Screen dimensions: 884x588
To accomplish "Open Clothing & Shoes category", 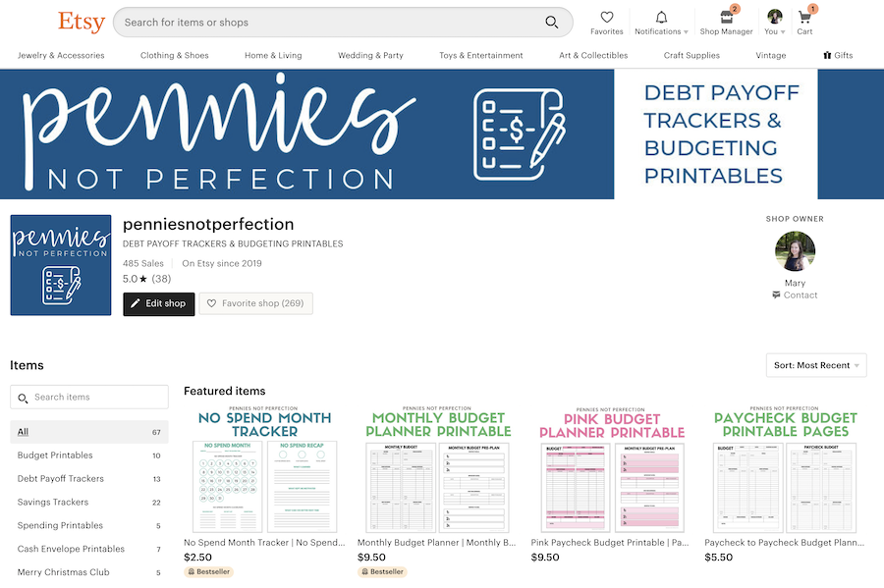I will [174, 55].
